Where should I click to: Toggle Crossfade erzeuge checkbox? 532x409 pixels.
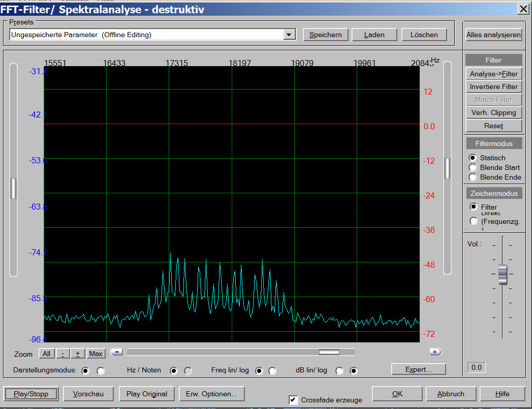point(293,400)
